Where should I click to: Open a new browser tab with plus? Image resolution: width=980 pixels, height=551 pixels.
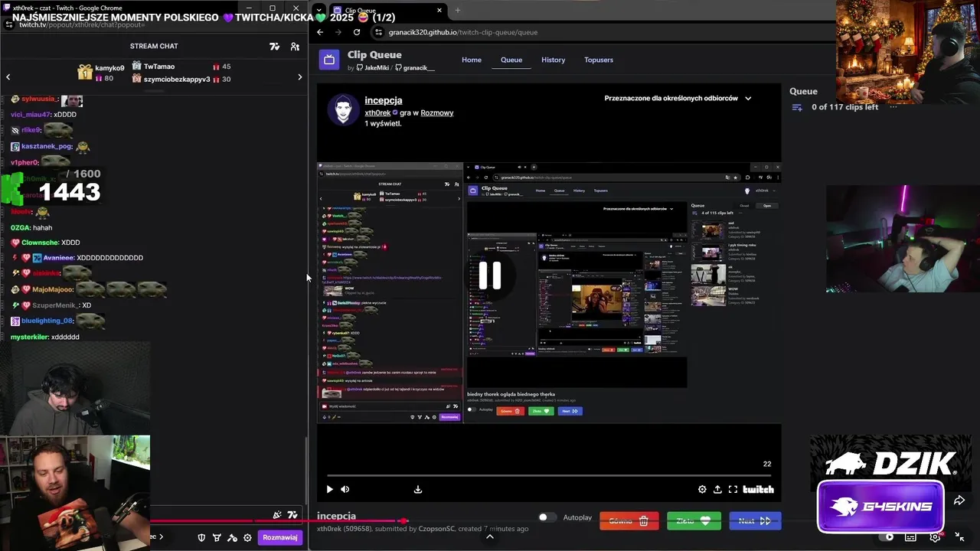(x=458, y=10)
